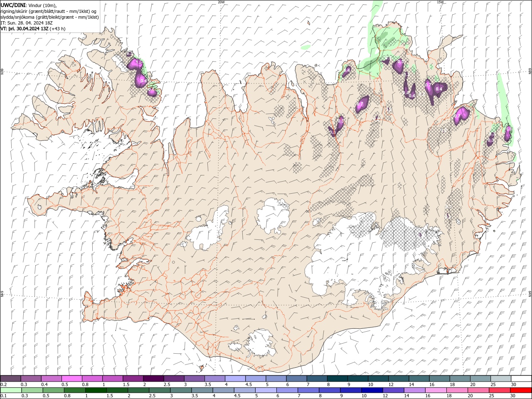
Task: Click the rain legend swatch labeled 8
Action: click(330, 390)
